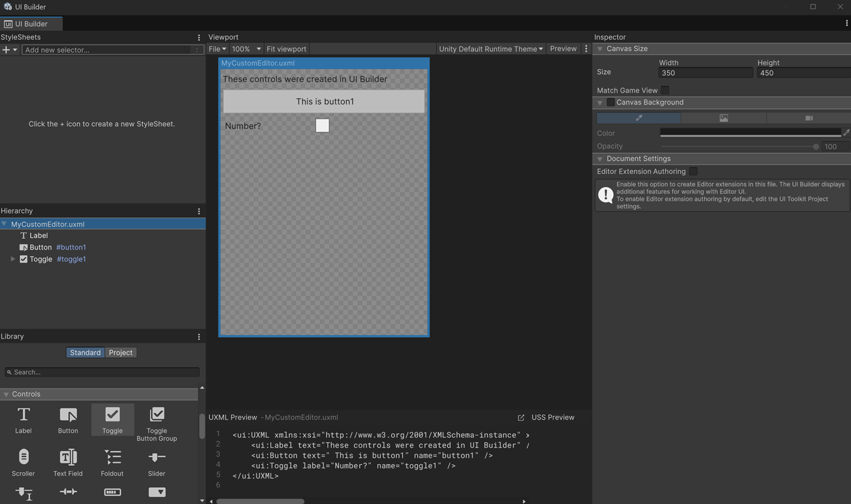Select the Label control in the Library

[x=23, y=420]
